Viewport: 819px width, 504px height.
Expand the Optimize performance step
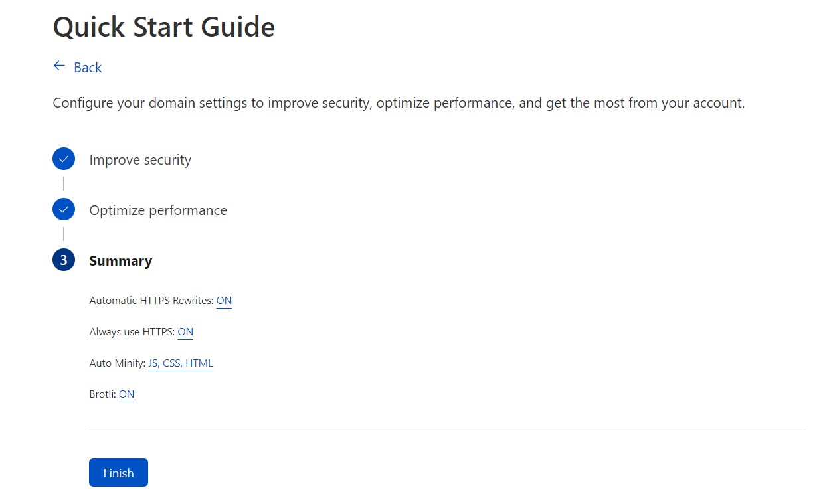point(158,210)
